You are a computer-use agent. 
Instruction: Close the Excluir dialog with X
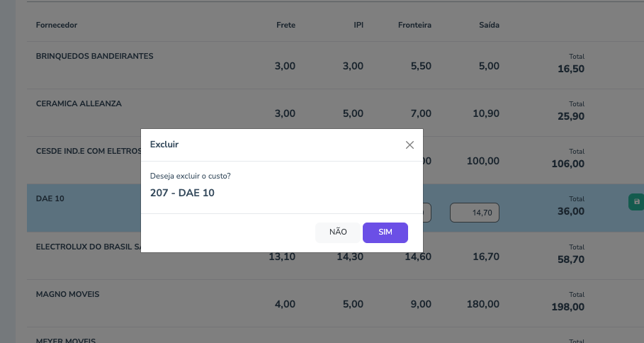tap(409, 145)
